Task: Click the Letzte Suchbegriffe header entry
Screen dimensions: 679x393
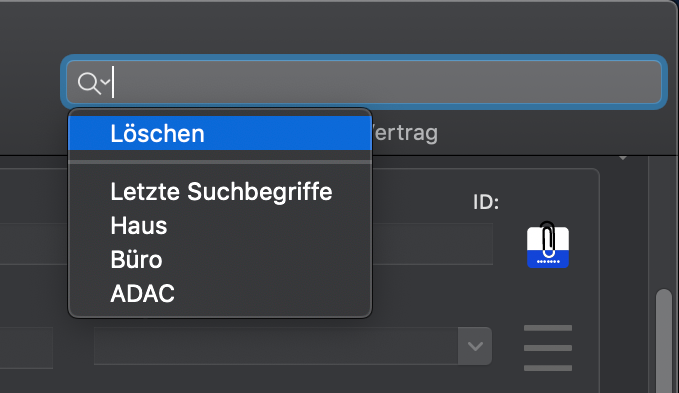Action: (x=220, y=191)
